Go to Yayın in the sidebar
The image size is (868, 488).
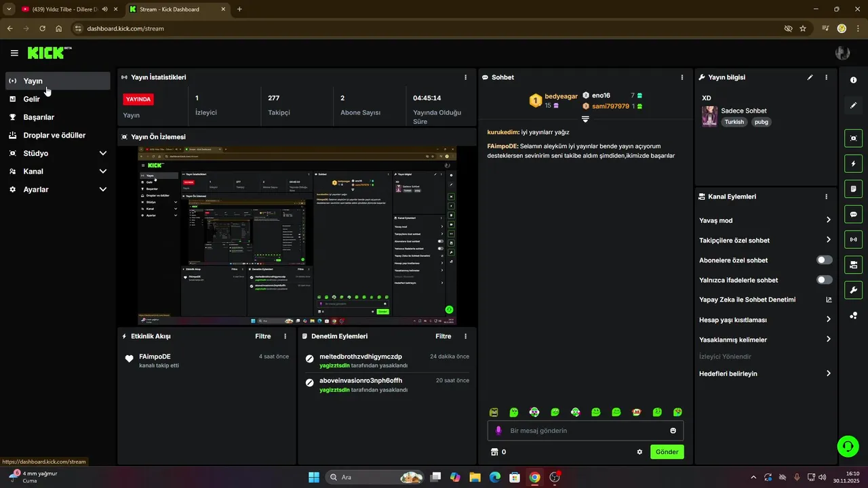click(x=58, y=81)
